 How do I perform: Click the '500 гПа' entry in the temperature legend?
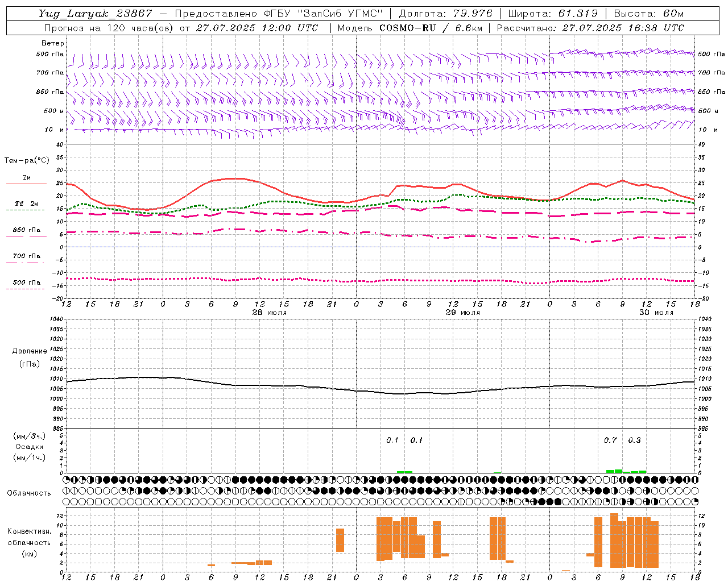pos(27,282)
